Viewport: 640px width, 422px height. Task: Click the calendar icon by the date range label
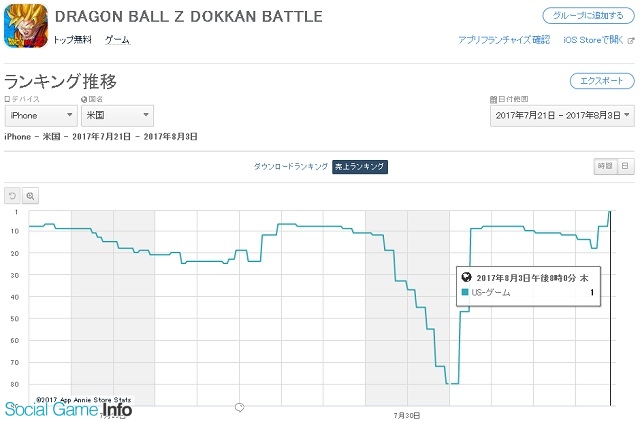[493, 99]
